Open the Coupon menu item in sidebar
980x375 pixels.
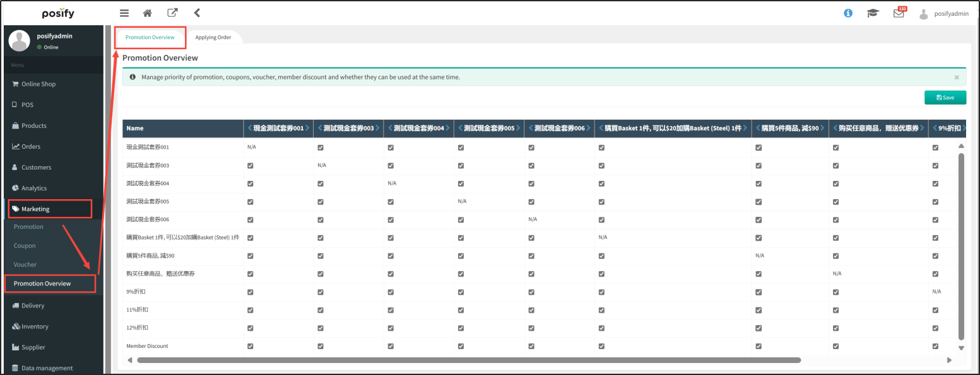[x=25, y=245]
